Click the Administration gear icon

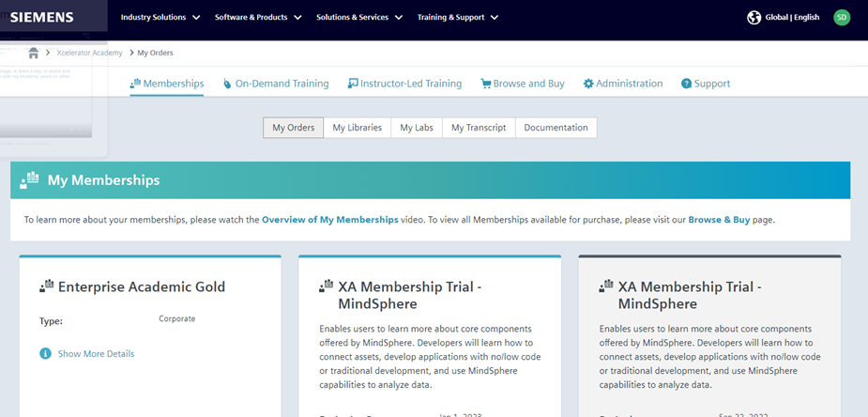[x=587, y=84]
